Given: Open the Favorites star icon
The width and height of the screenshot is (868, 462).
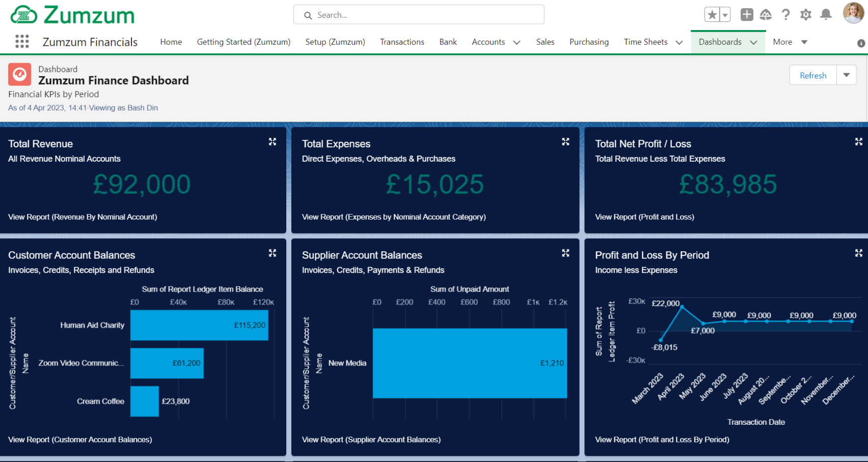Looking at the screenshot, I should (x=712, y=15).
